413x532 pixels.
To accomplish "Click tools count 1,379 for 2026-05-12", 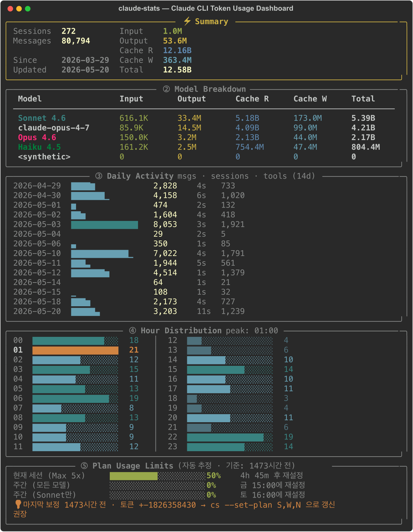I will point(233,273).
